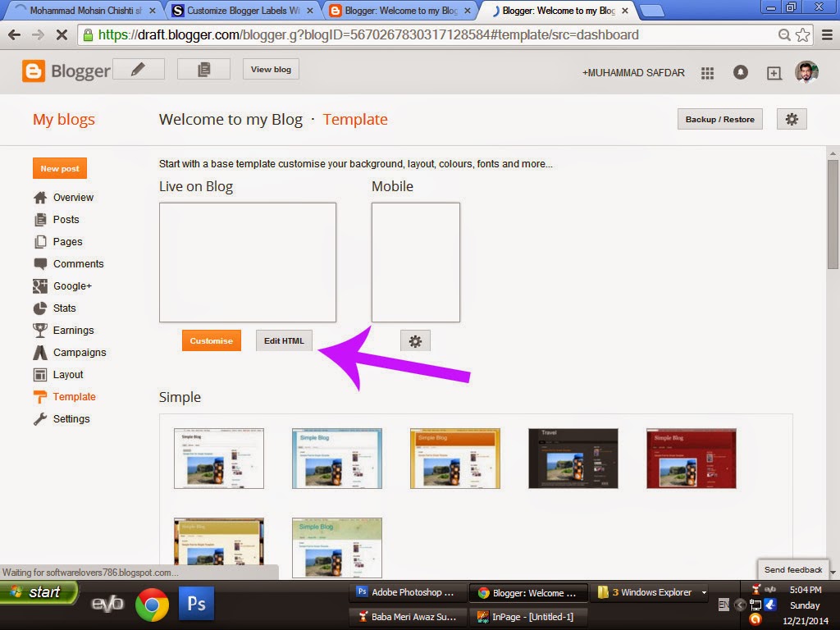Open the Mobile template gear icon
This screenshot has width=840, height=630.
415,340
